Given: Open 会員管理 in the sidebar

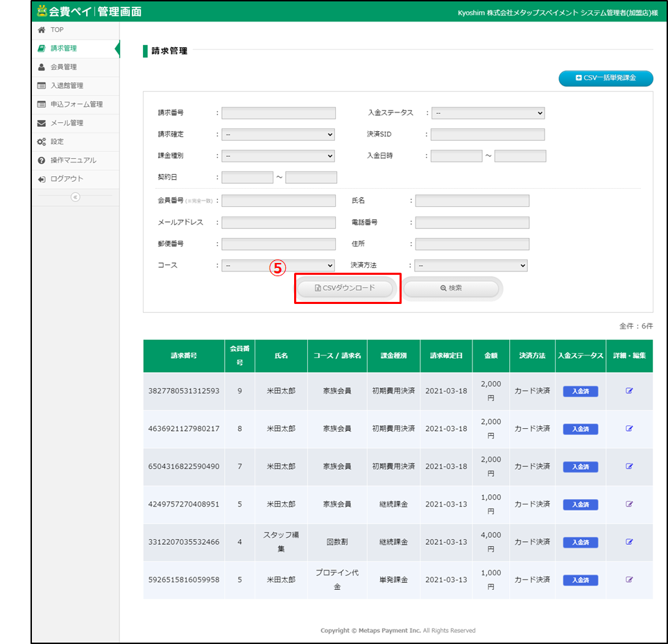Looking at the screenshot, I should click(x=63, y=67).
